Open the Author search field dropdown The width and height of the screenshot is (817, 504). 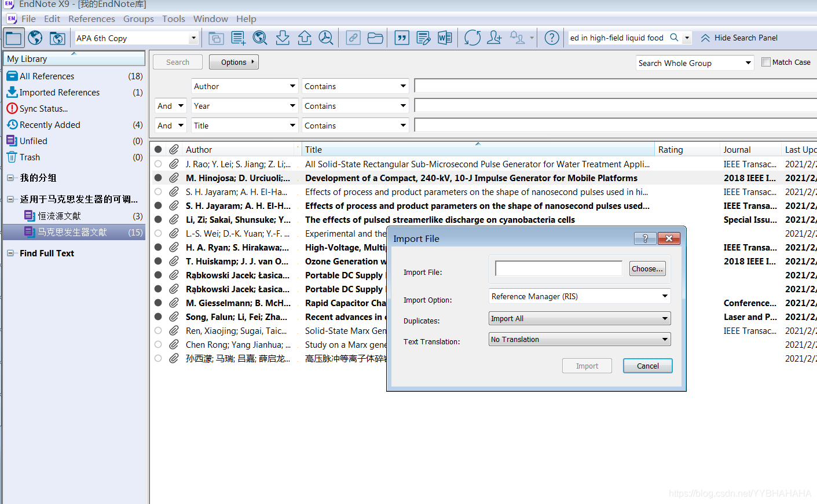[x=244, y=86]
